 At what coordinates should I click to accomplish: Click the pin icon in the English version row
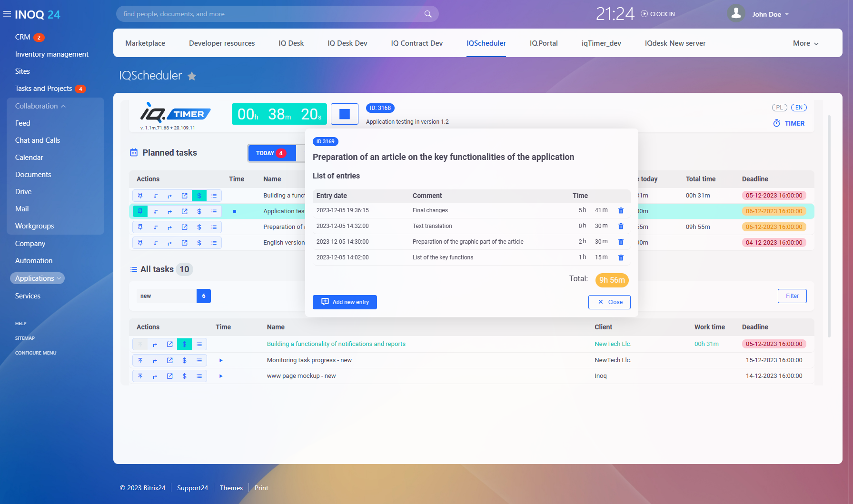(x=140, y=243)
